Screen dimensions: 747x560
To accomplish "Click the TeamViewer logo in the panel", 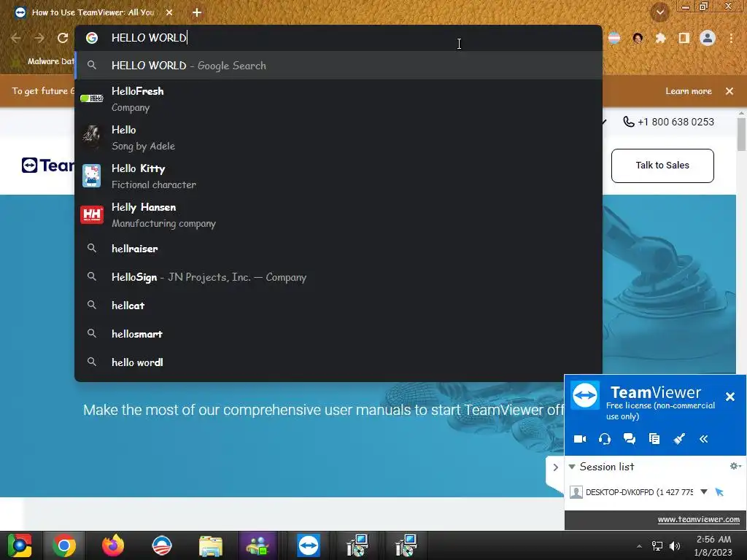I will (x=585, y=394).
